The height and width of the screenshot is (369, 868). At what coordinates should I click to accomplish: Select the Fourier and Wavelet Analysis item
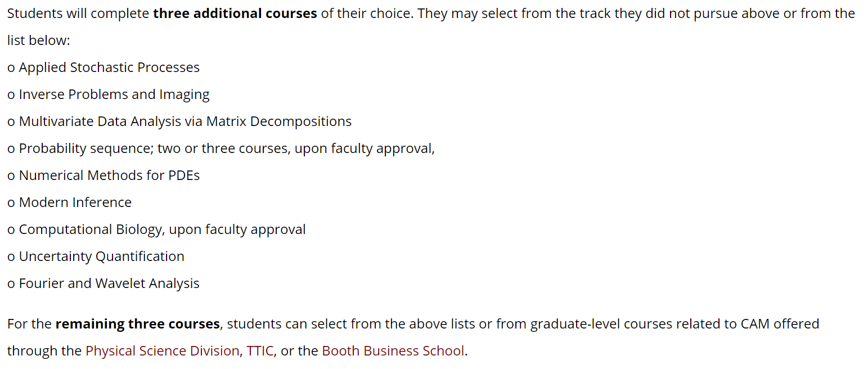pos(104,283)
